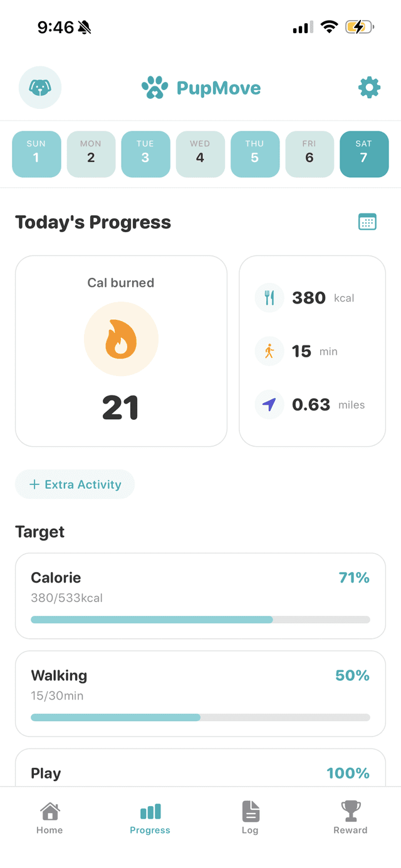This screenshot has width=401, height=868.
Task: Tap the Play target showing 100%
Action: tap(200, 774)
